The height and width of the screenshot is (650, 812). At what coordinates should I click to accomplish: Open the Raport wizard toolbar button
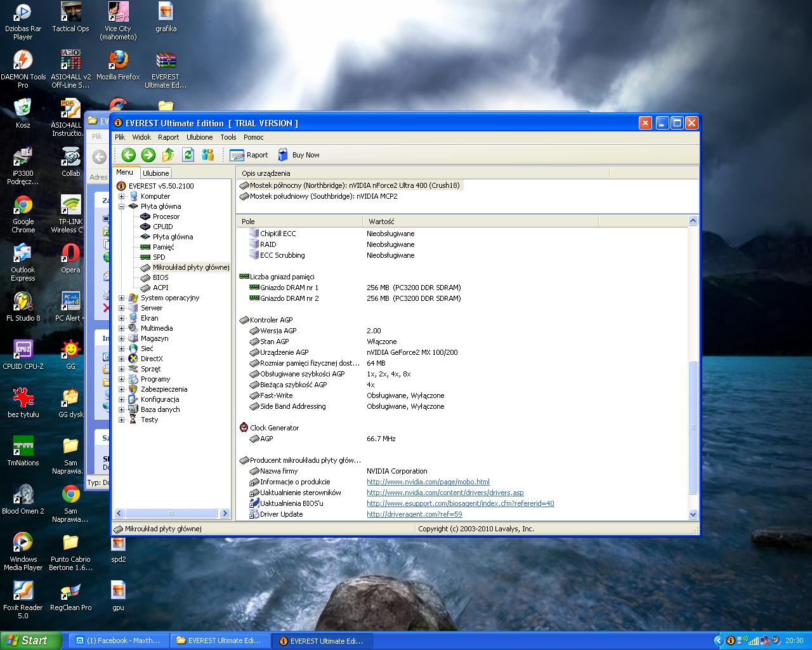[x=249, y=155]
